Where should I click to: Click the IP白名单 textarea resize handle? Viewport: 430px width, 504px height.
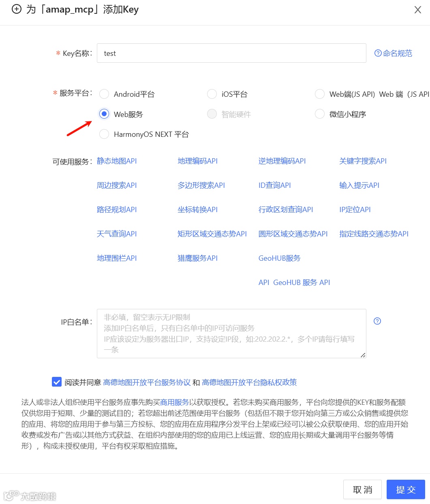tap(363, 355)
